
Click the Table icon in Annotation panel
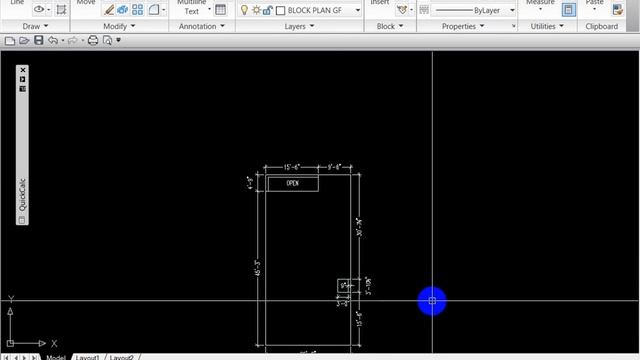click(x=220, y=10)
